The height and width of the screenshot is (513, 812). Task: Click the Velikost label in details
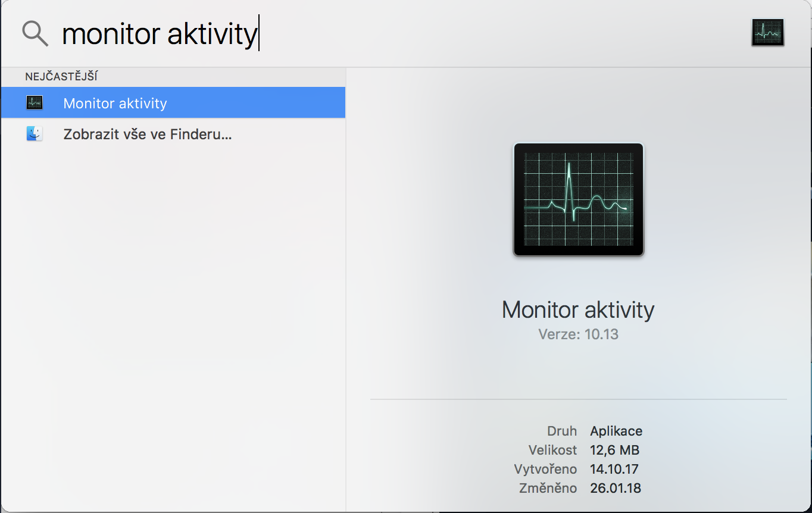552,450
